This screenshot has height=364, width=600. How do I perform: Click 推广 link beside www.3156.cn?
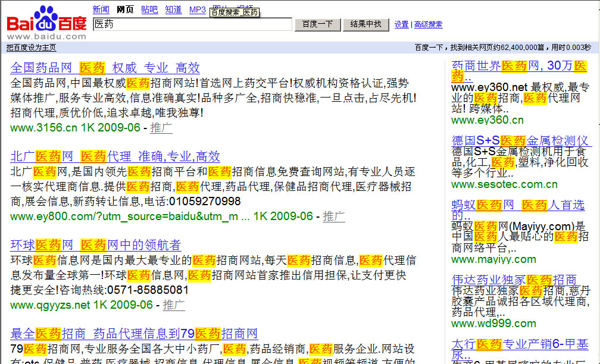(x=161, y=128)
